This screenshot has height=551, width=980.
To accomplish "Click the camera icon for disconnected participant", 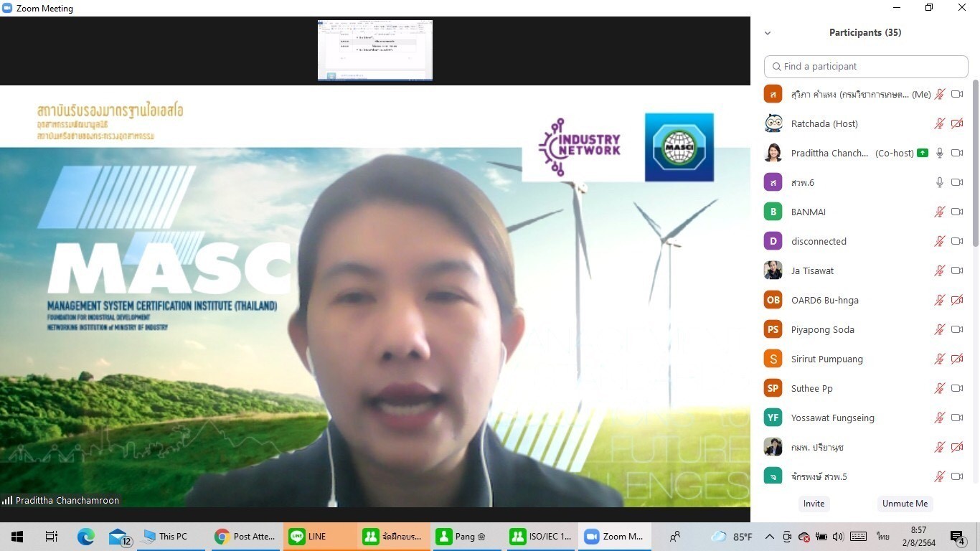I will 957,241.
